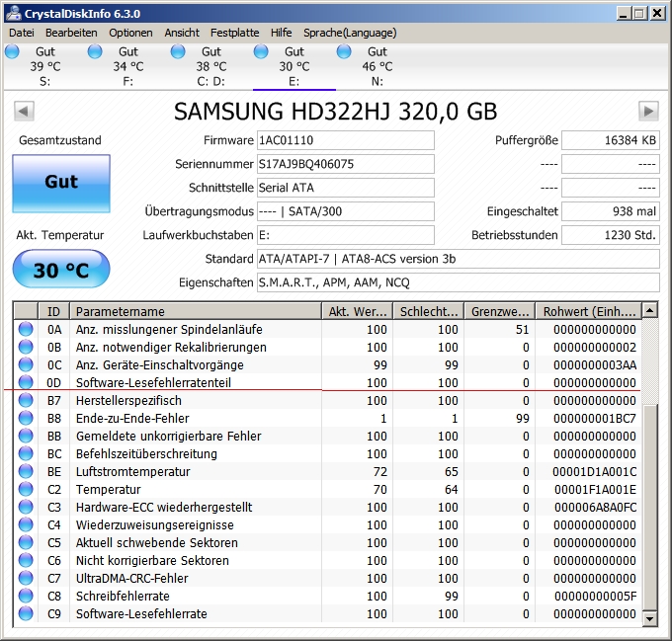This screenshot has width=672, height=641.
Task: Click status icon of row 0A
Action: click(26, 329)
